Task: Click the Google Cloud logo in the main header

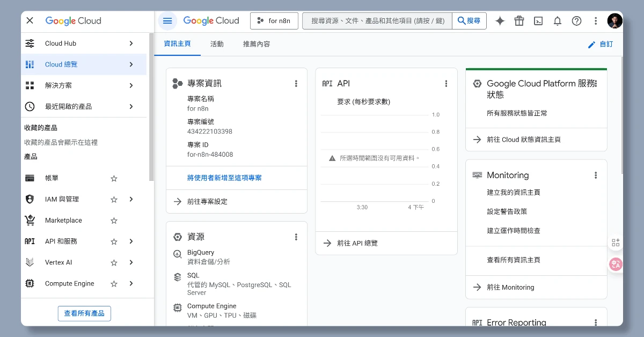Action: (211, 21)
